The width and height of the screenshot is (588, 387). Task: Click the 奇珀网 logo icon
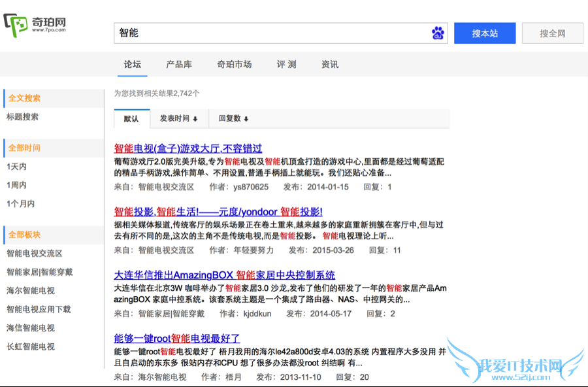[x=16, y=25]
